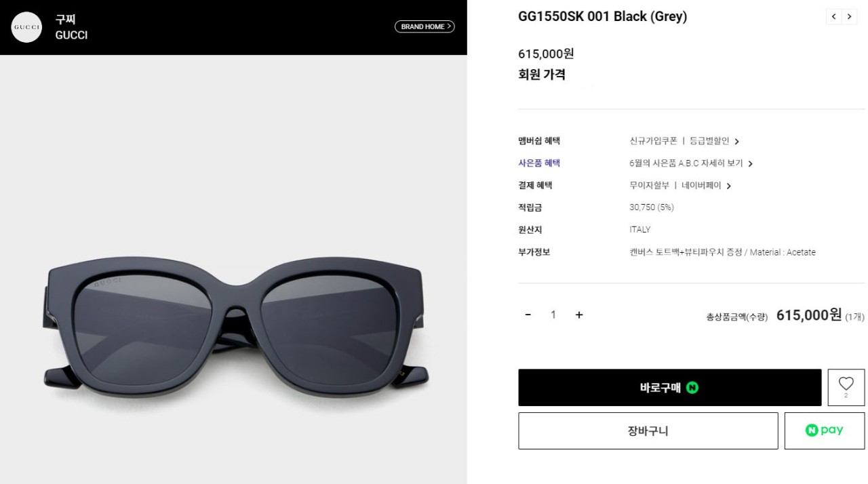This screenshot has width=868, height=484.
Task: Click the 바로구매 buy now button
Action: (669, 388)
